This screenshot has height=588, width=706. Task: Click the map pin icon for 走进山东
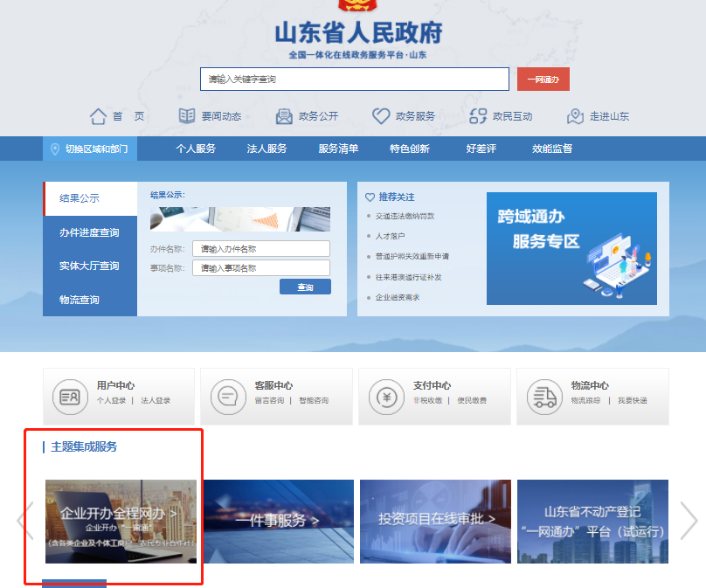pos(575,116)
